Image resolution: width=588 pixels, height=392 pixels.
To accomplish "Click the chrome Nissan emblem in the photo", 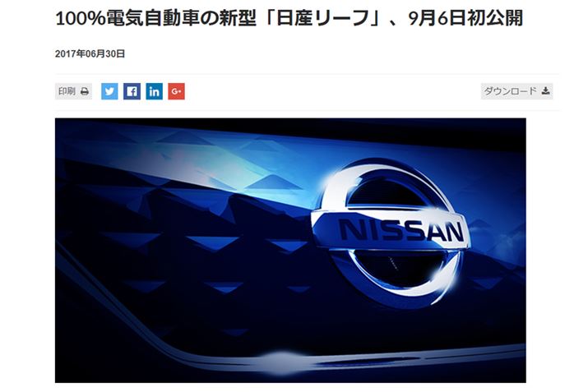I will point(390,233).
